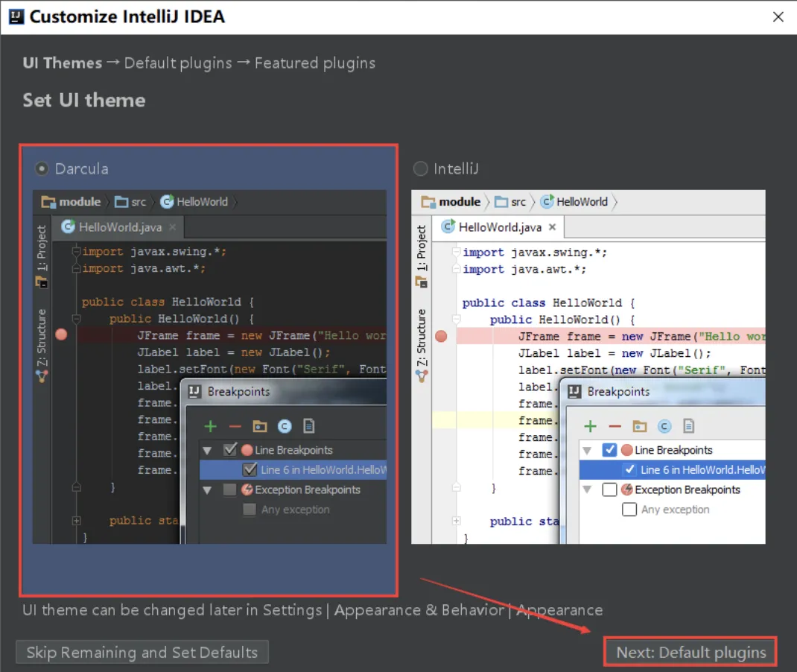Click the red breakpoint dot in Darcula gutter
The image size is (797, 672).
tap(62, 335)
